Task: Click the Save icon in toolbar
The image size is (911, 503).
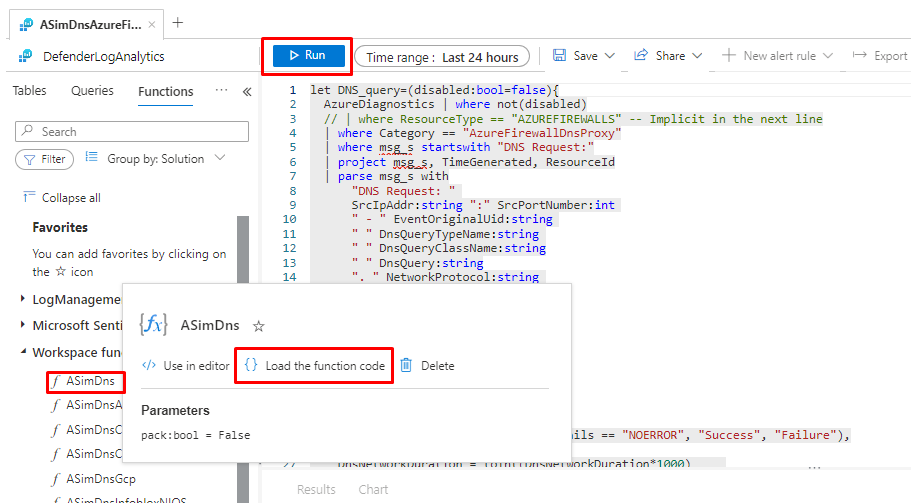Action: pos(560,56)
